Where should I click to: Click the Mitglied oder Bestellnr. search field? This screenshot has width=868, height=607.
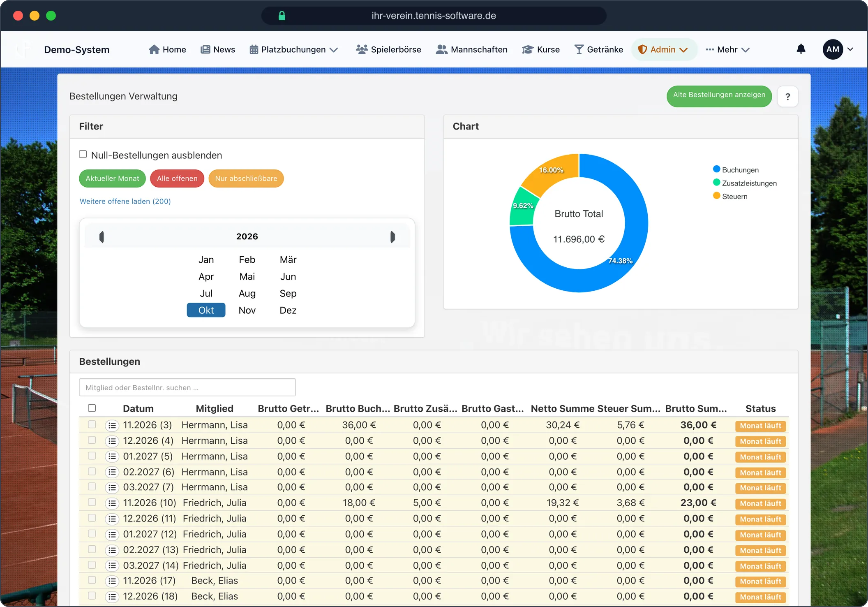click(187, 387)
